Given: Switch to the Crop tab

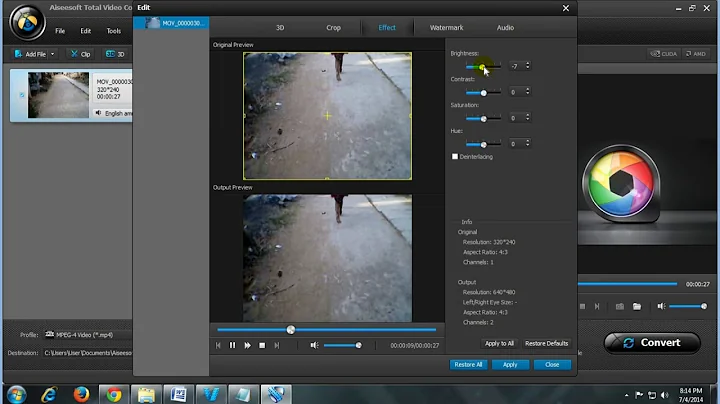Looking at the screenshot, I should 333,28.
